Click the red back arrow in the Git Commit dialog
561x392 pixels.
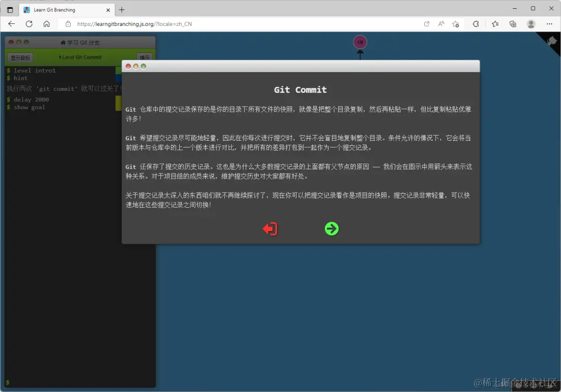tap(270, 228)
